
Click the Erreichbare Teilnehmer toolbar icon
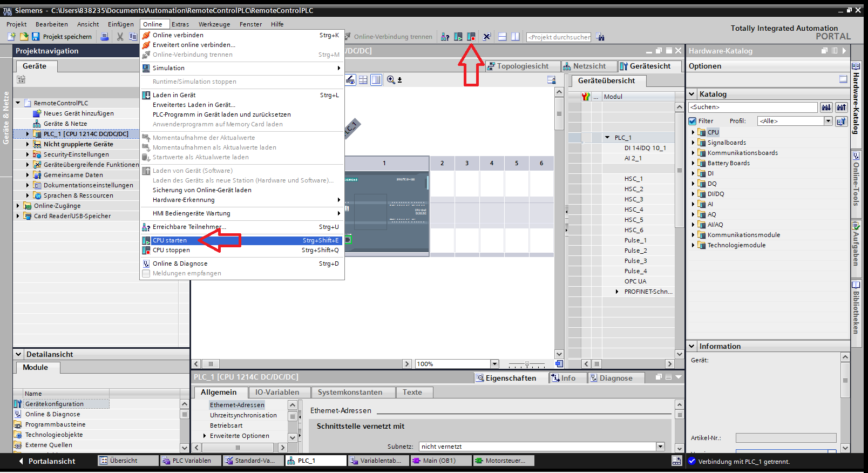(445, 37)
